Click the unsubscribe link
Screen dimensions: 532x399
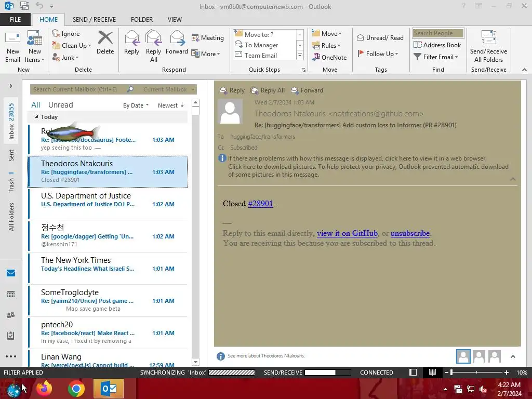(x=410, y=233)
